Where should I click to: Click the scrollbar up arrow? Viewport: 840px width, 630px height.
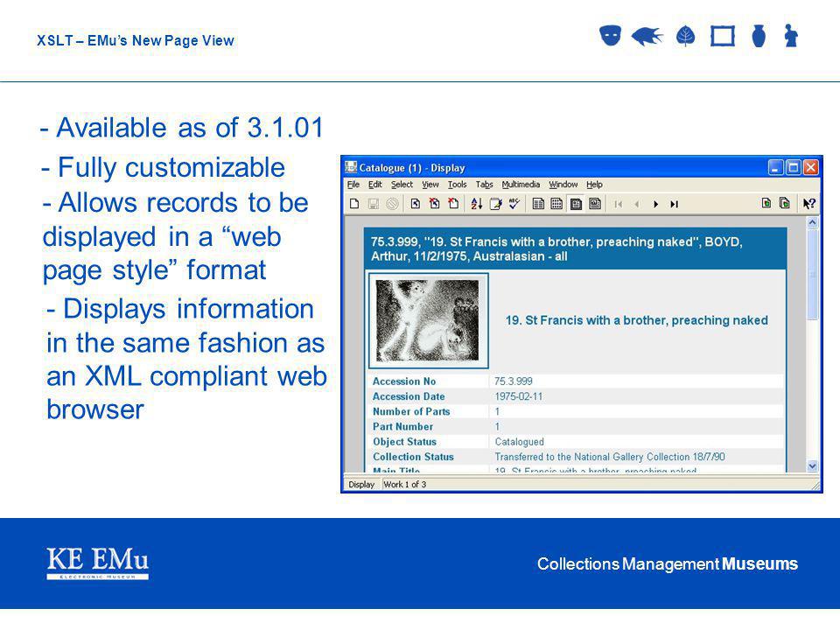click(812, 222)
